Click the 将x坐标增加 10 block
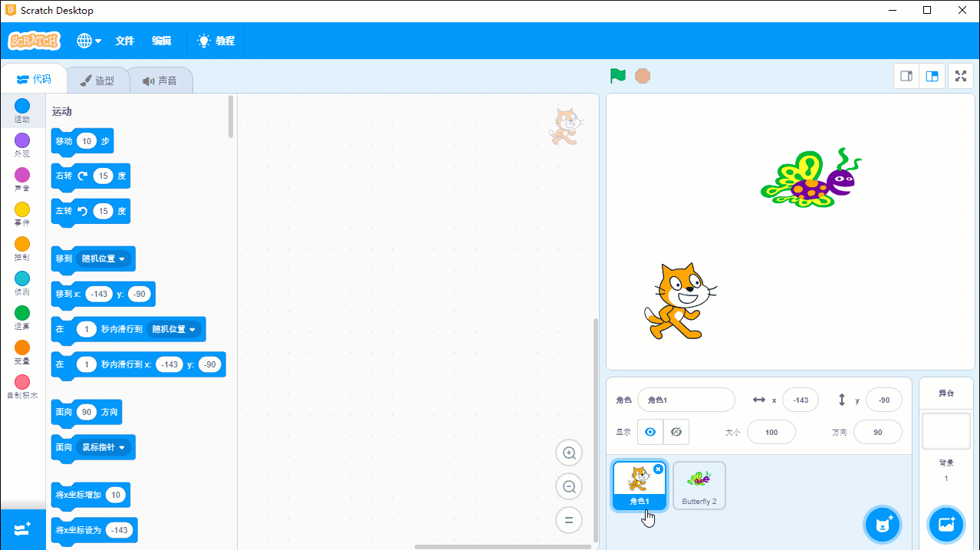The width and height of the screenshot is (980, 550). pyautogui.click(x=90, y=496)
